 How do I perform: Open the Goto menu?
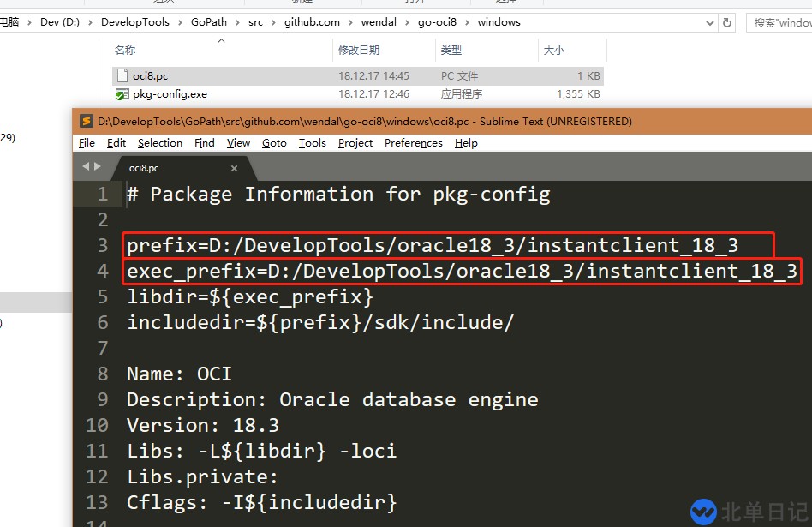point(274,143)
